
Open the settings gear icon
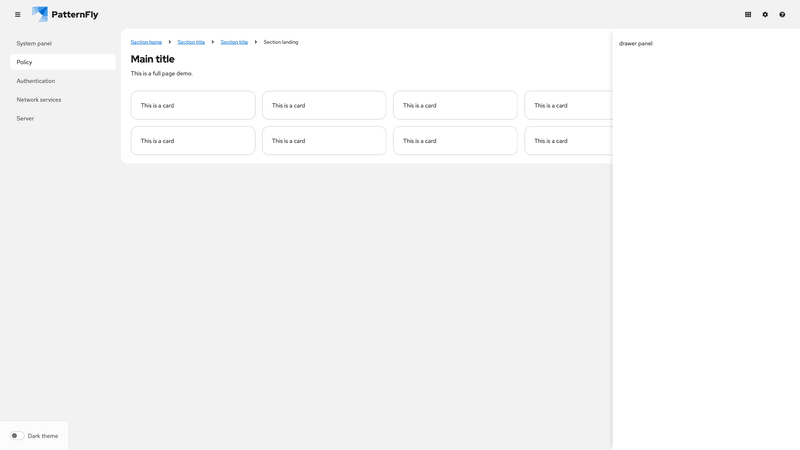tap(765, 15)
